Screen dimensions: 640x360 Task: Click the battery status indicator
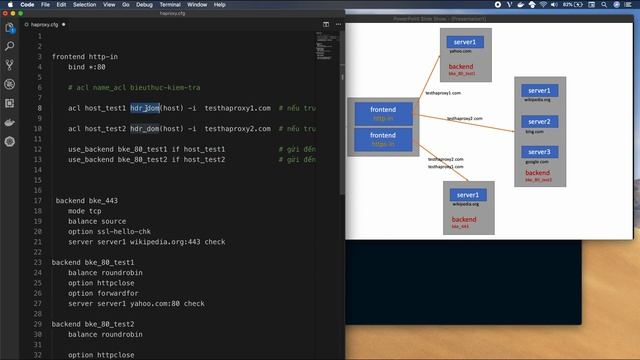[x=573, y=4]
